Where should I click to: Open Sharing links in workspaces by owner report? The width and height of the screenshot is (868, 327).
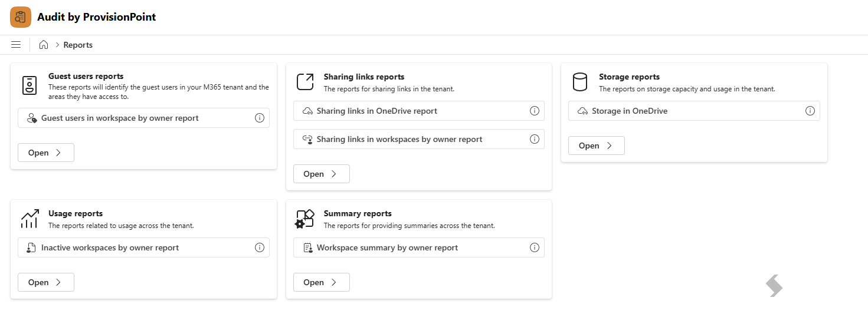418,139
